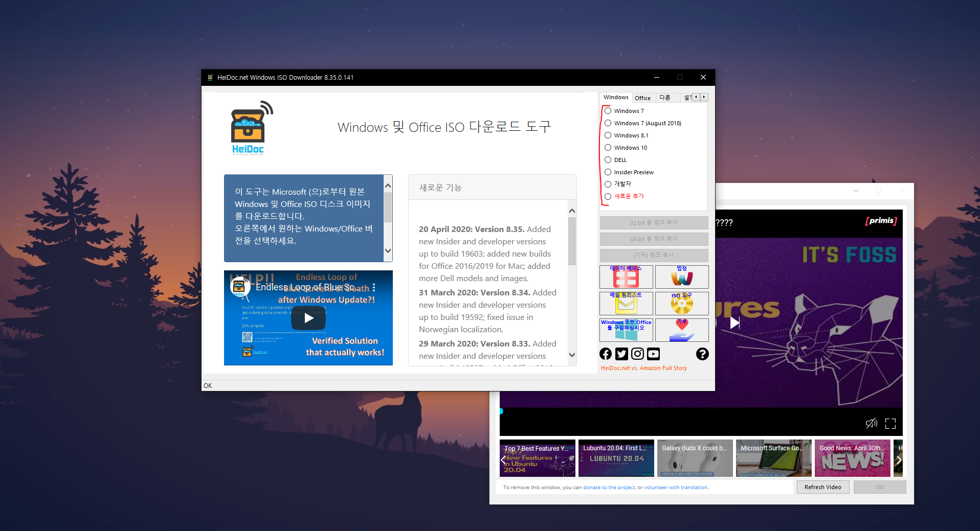Select the Windows 8.1 radio button
Viewport: 980px width, 531px height.
608,135
